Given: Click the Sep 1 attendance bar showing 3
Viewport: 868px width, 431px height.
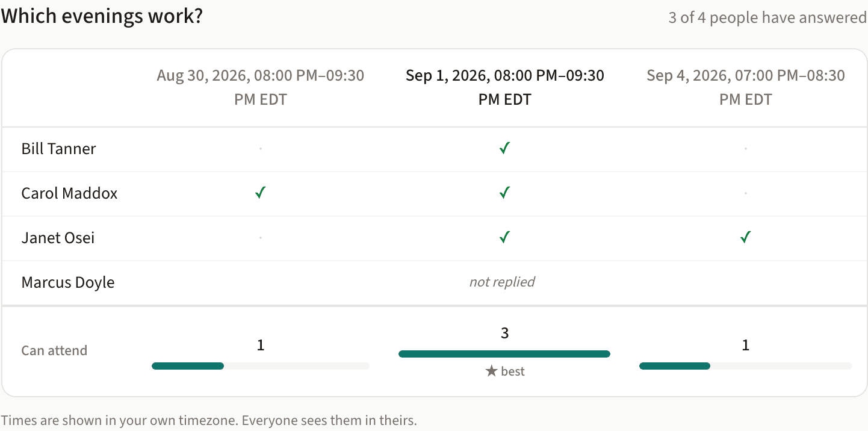Looking at the screenshot, I should click(504, 354).
